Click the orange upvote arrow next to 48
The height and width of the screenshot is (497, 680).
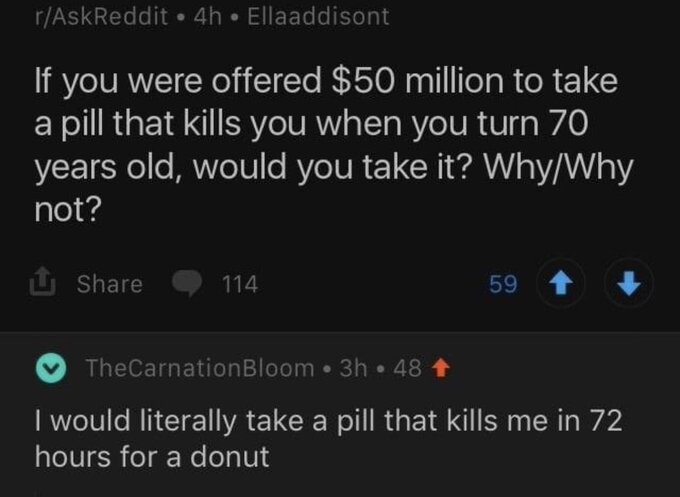click(441, 369)
